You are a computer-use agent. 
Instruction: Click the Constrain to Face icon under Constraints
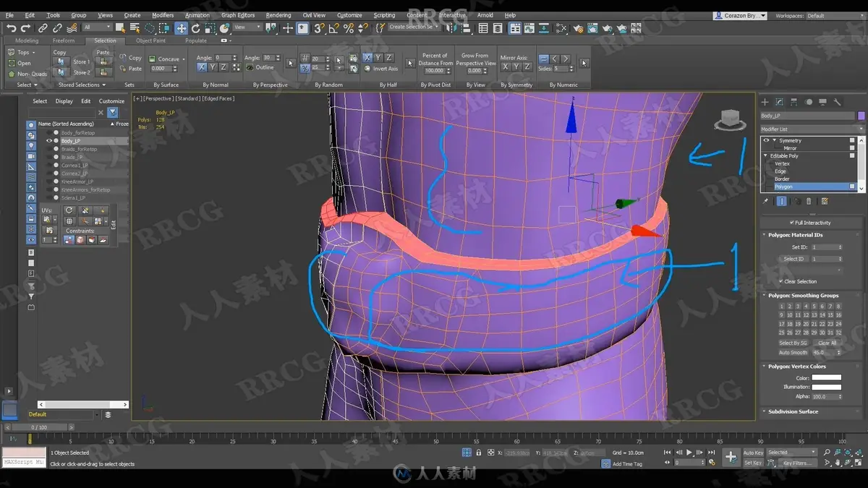[92, 240]
